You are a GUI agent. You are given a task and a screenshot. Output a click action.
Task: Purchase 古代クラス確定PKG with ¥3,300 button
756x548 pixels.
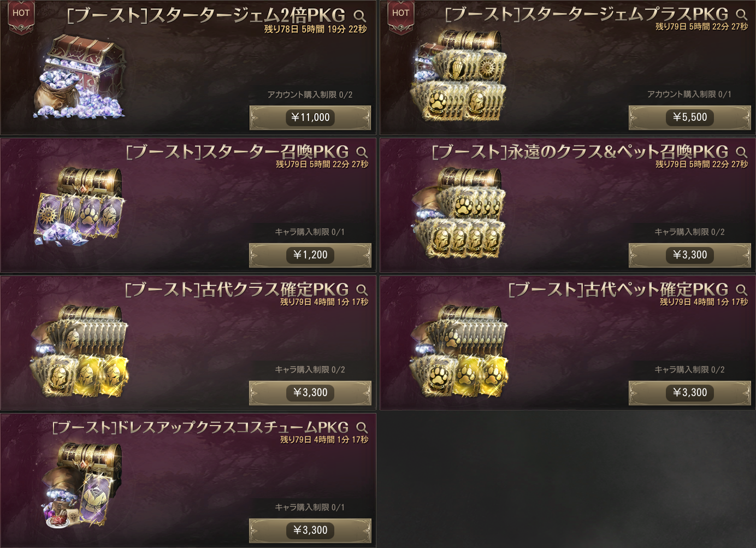click(310, 393)
